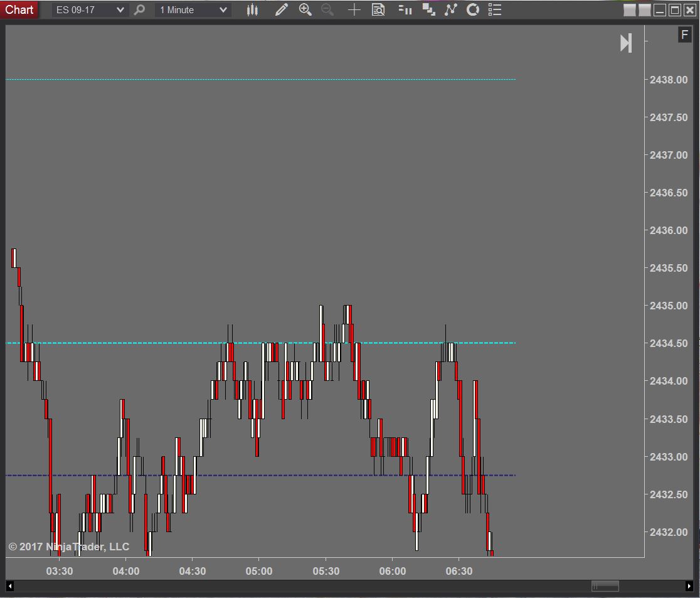700x598 pixels.
Task: Close the chart window
Action: 690,10
